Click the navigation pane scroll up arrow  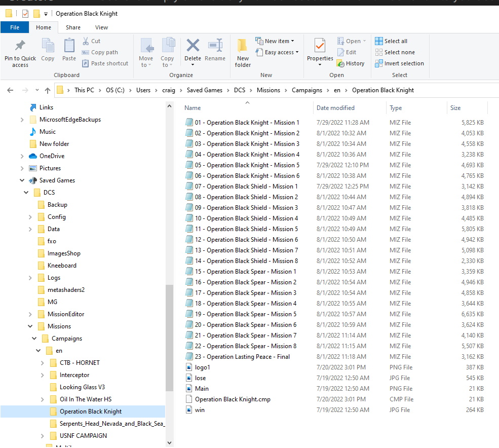click(169, 106)
